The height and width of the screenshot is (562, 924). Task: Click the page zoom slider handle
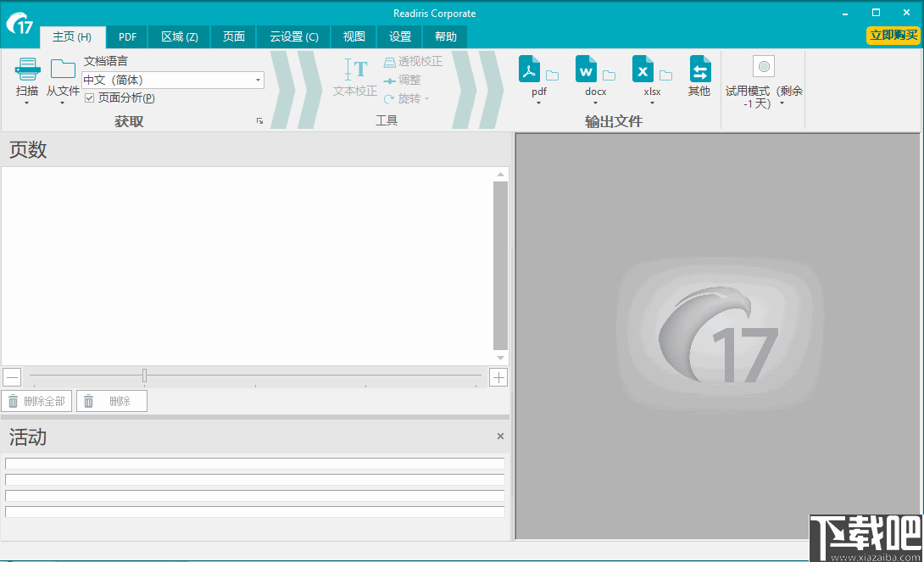point(143,376)
